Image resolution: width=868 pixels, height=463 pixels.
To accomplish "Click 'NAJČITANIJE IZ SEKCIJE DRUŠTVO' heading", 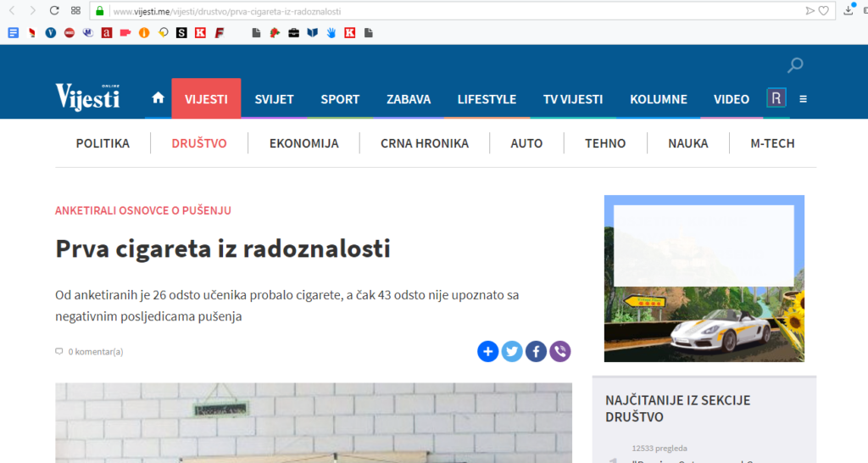I will click(677, 408).
